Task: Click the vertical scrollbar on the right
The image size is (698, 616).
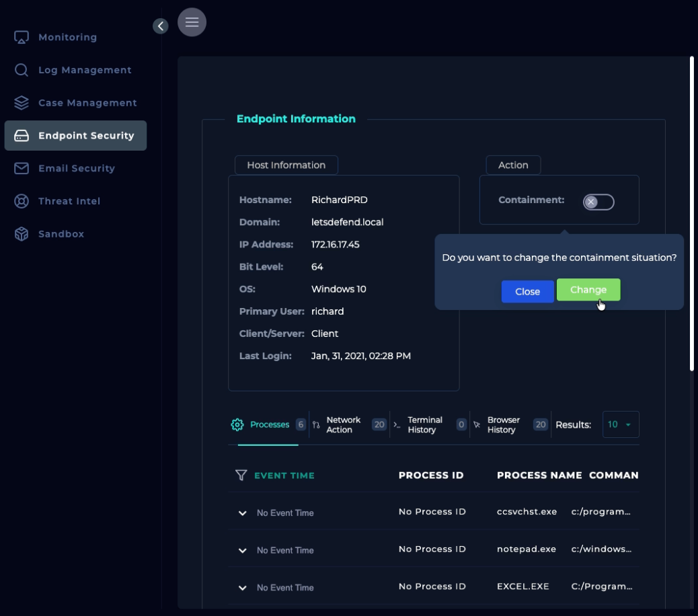Action: pyautogui.click(x=692, y=214)
